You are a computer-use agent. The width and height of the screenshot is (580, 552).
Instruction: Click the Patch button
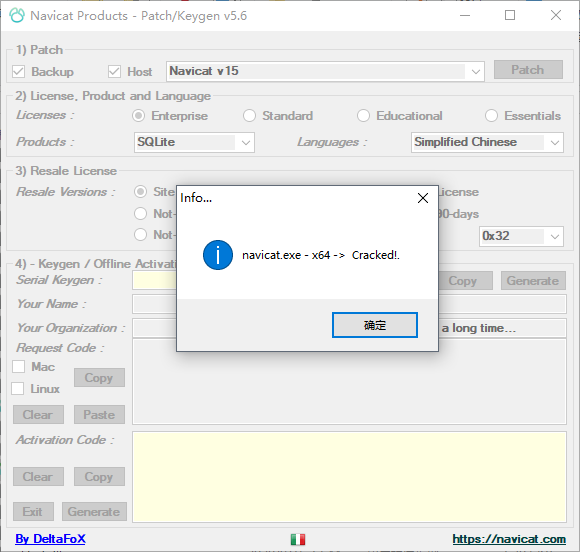pos(528,70)
